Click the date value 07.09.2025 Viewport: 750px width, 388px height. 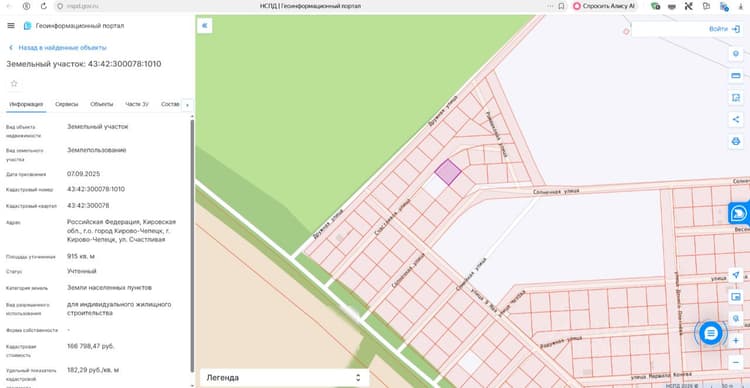(x=83, y=174)
